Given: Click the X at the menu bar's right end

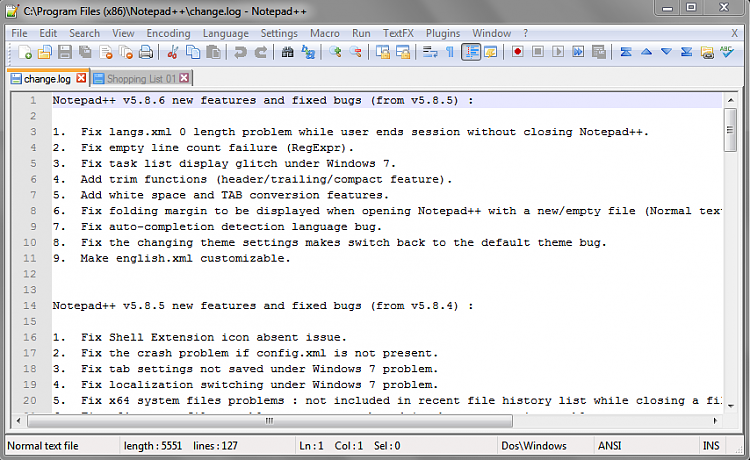Looking at the screenshot, I should (734, 33).
